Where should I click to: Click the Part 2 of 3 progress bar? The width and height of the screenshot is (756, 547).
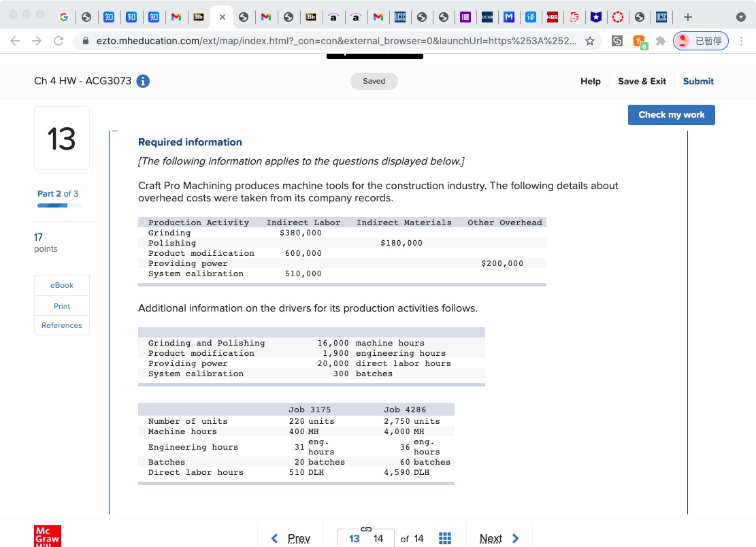[x=60, y=205]
